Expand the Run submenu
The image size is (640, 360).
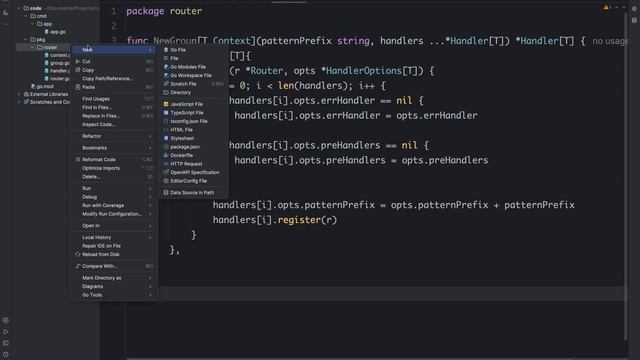pyautogui.click(x=114, y=189)
